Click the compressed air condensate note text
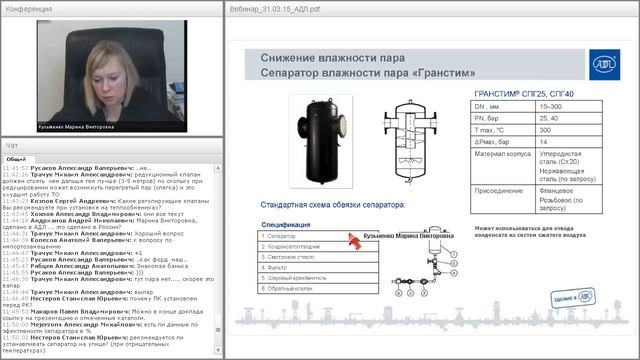Image resolution: width=640 pixels, height=360 pixels. click(530, 231)
